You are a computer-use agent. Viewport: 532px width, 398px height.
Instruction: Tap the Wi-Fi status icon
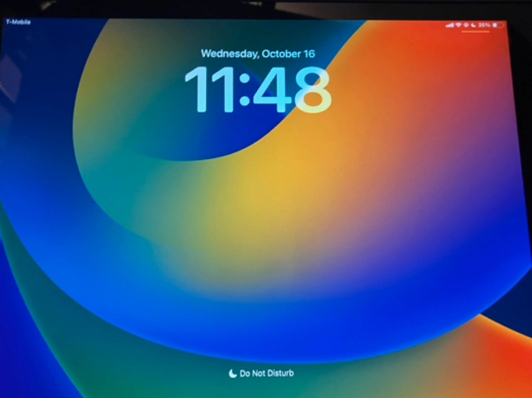point(458,25)
